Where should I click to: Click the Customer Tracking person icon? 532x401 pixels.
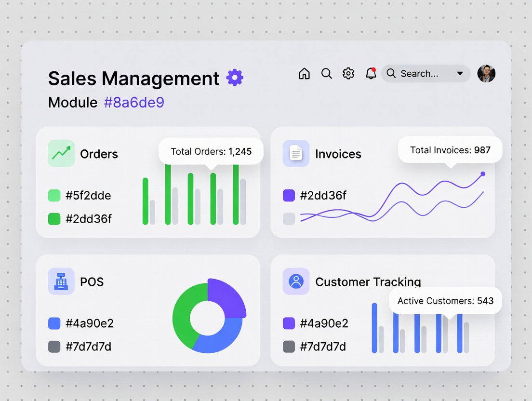(296, 281)
